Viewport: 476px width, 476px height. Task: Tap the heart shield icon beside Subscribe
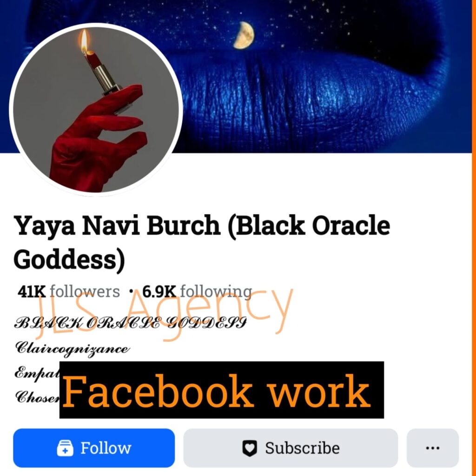click(x=250, y=449)
